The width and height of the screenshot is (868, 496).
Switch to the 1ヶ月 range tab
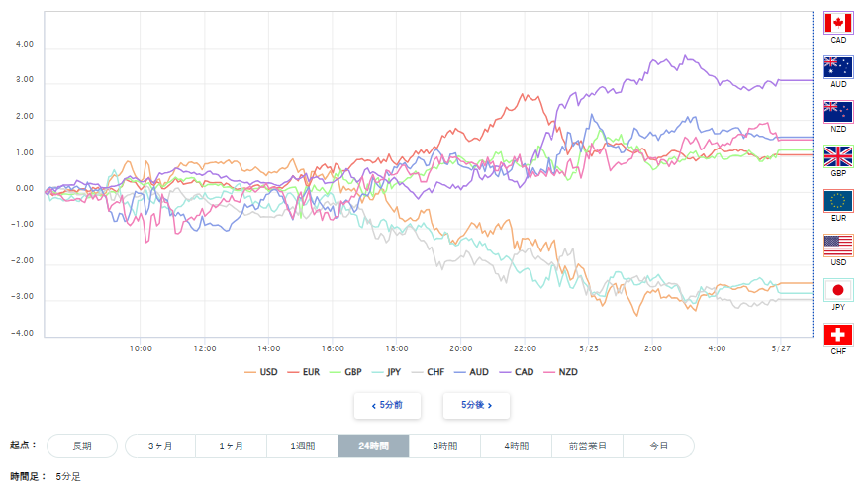(231, 446)
